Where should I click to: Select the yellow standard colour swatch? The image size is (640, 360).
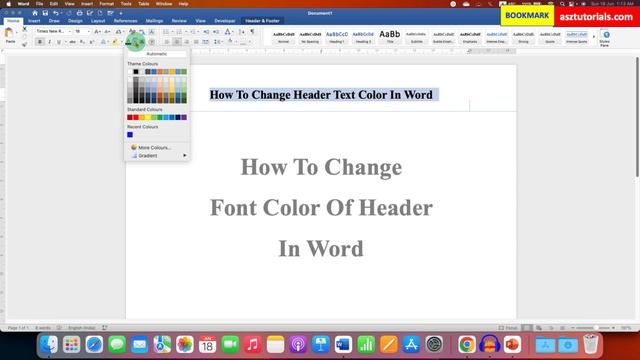[x=148, y=118]
